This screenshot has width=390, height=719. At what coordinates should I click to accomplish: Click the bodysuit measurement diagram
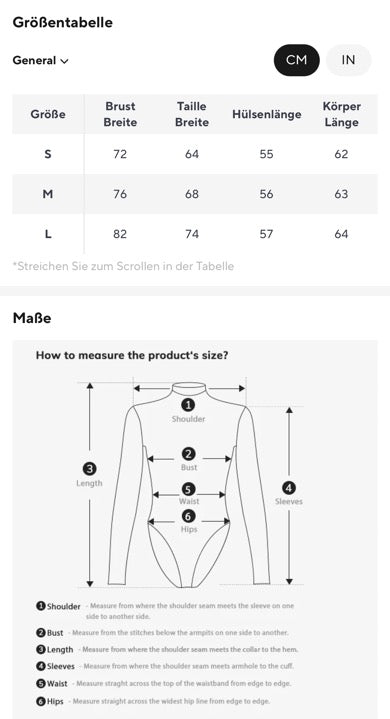pos(190,482)
